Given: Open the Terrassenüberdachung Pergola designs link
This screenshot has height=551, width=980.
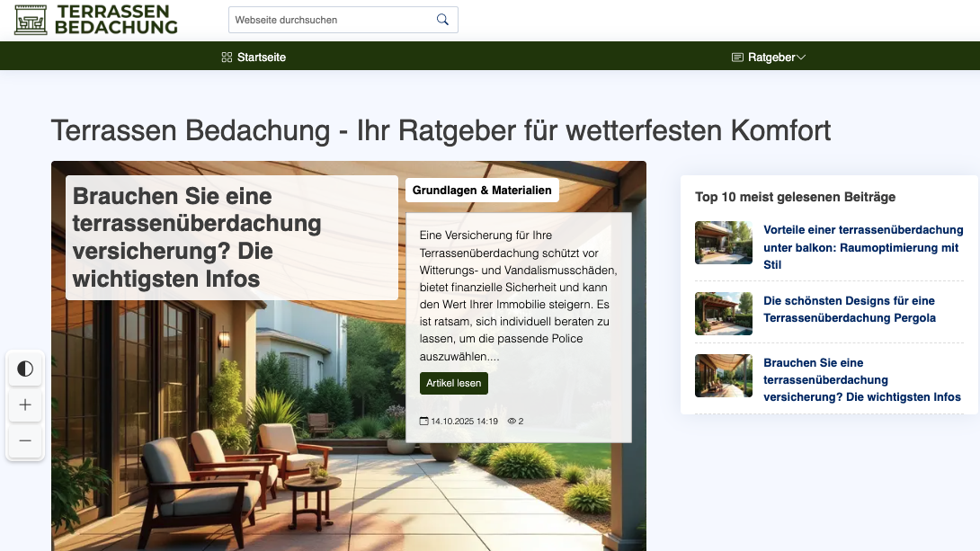Looking at the screenshot, I should 850,309.
